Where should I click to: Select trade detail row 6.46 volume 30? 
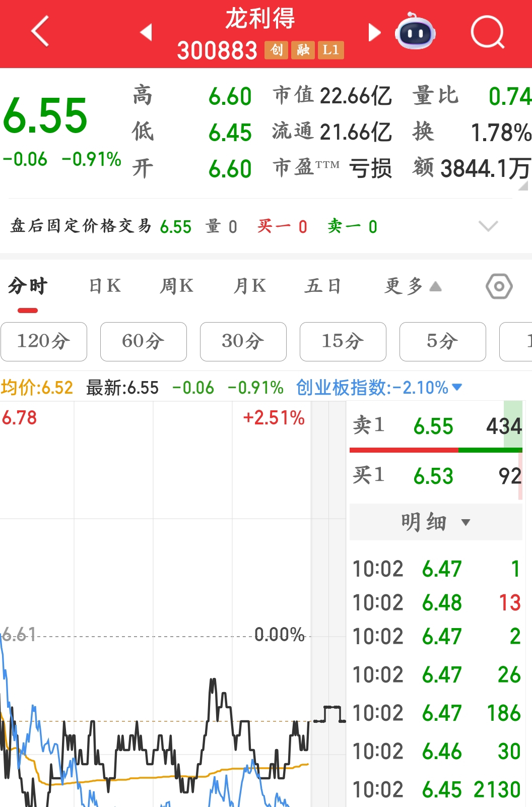tap(436, 752)
